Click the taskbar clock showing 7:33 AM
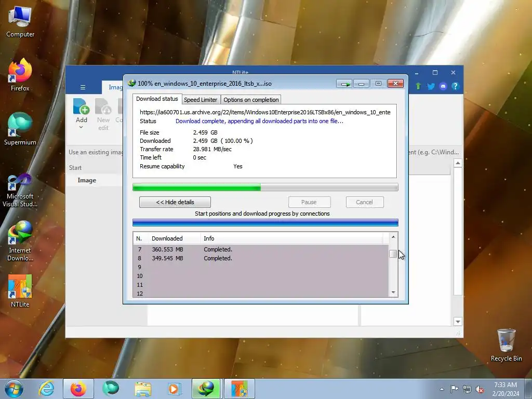This screenshot has height=399, width=532. coord(506,389)
